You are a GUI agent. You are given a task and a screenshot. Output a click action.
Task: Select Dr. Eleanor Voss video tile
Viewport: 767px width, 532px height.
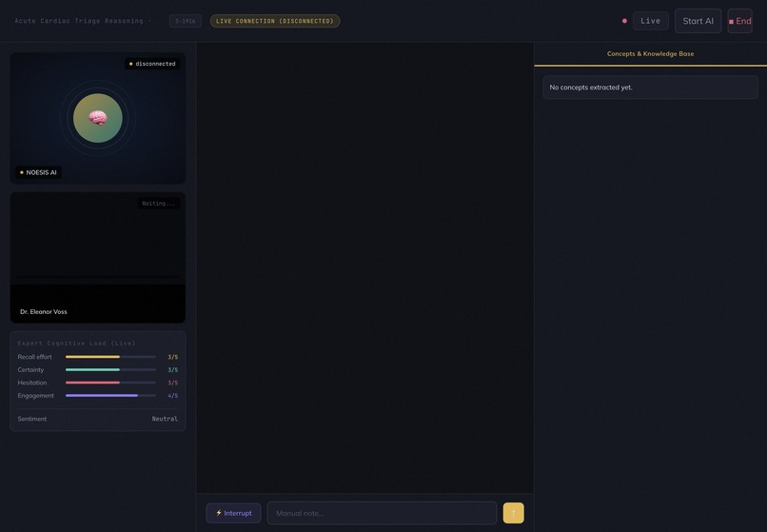point(98,258)
